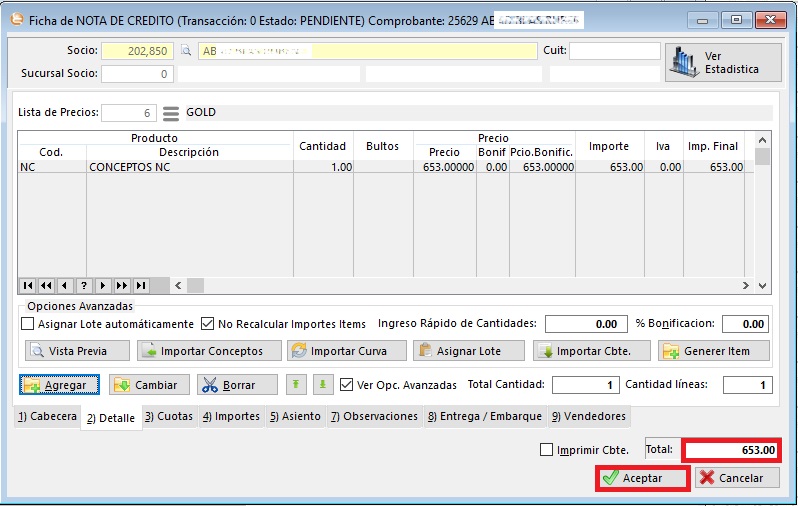Screen dimensions: 798x506
Task: Enable Asignar Lote automáticamente checkbox
Action: tap(28, 324)
